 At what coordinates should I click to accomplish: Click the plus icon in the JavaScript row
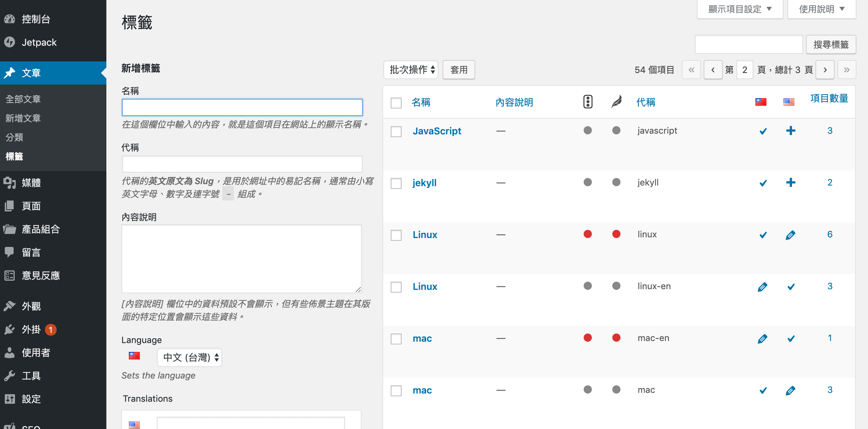791,131
